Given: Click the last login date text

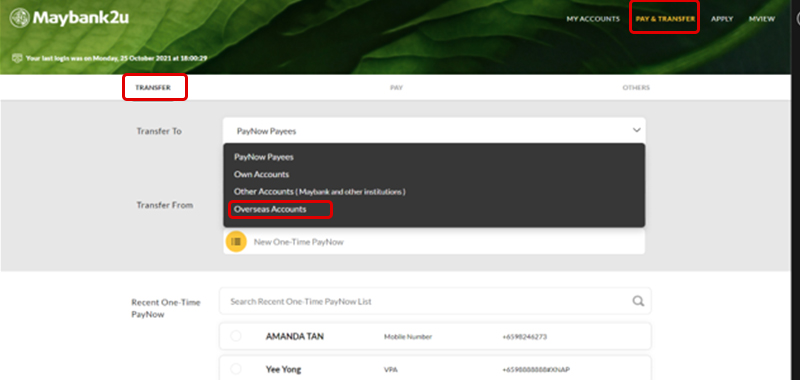Looking at the screenshot, I should 116,58.
